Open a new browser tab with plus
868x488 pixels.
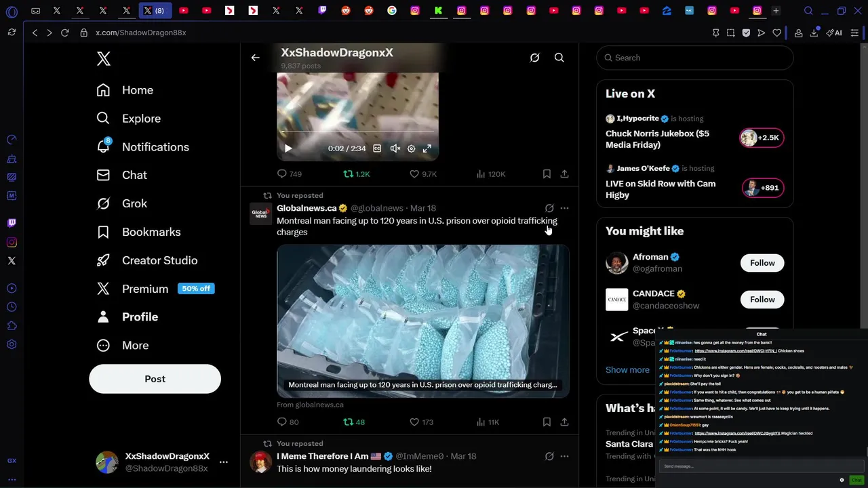[776, 10]
